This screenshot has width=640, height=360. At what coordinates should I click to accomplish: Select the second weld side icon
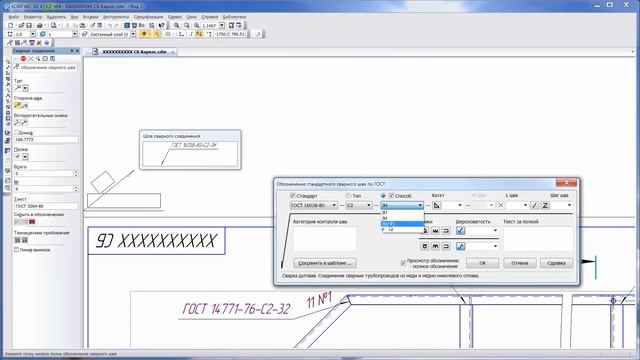(25, 106)
